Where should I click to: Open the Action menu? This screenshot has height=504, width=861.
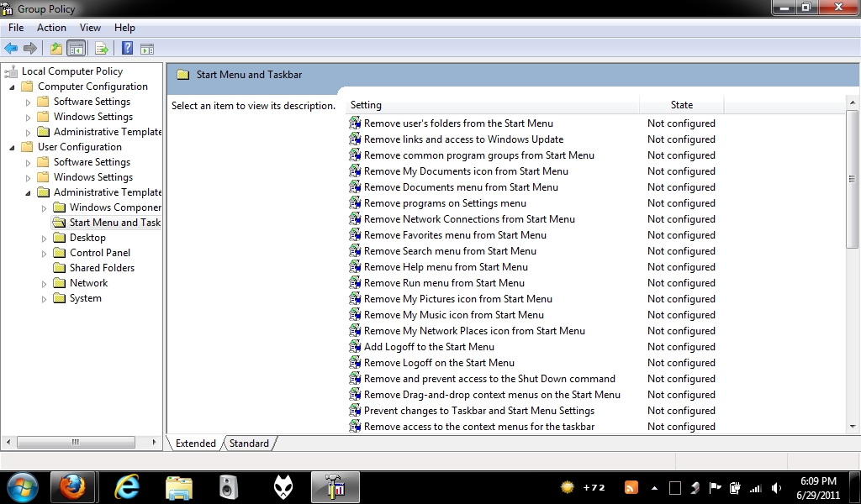tap(51, 28)
